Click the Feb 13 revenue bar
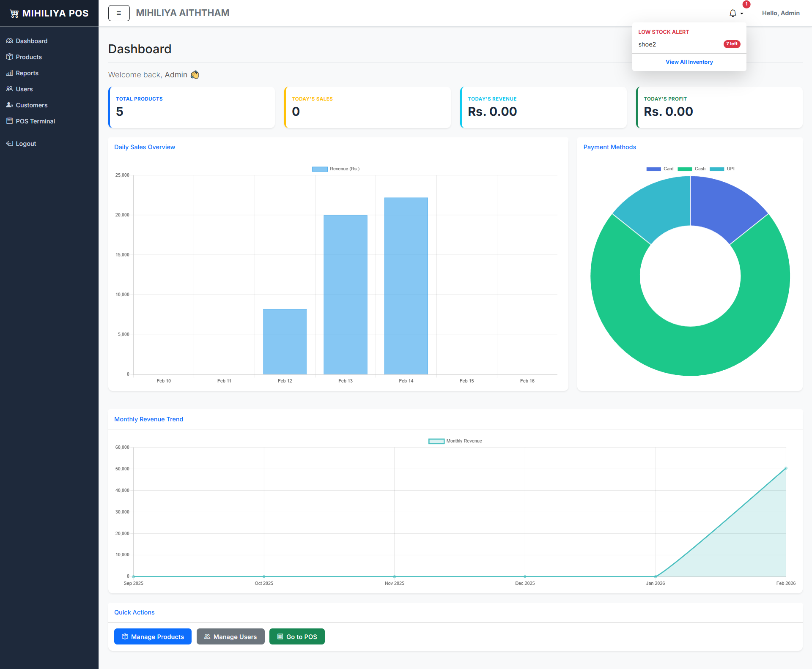 coord(346,295)
